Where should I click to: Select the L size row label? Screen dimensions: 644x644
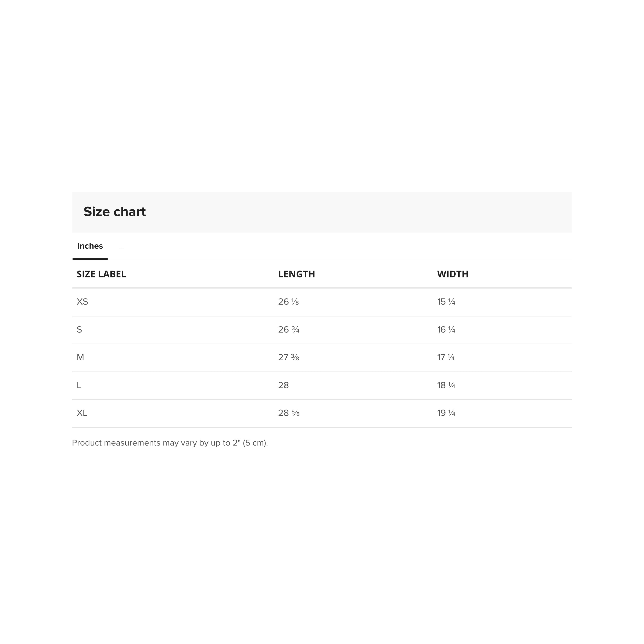pos(79,386)
